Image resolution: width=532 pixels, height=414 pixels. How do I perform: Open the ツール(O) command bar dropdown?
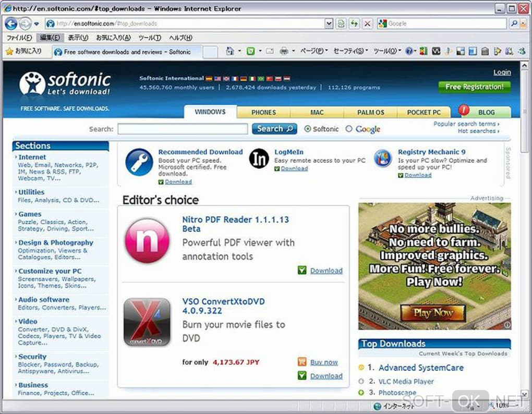pos(387,51)
